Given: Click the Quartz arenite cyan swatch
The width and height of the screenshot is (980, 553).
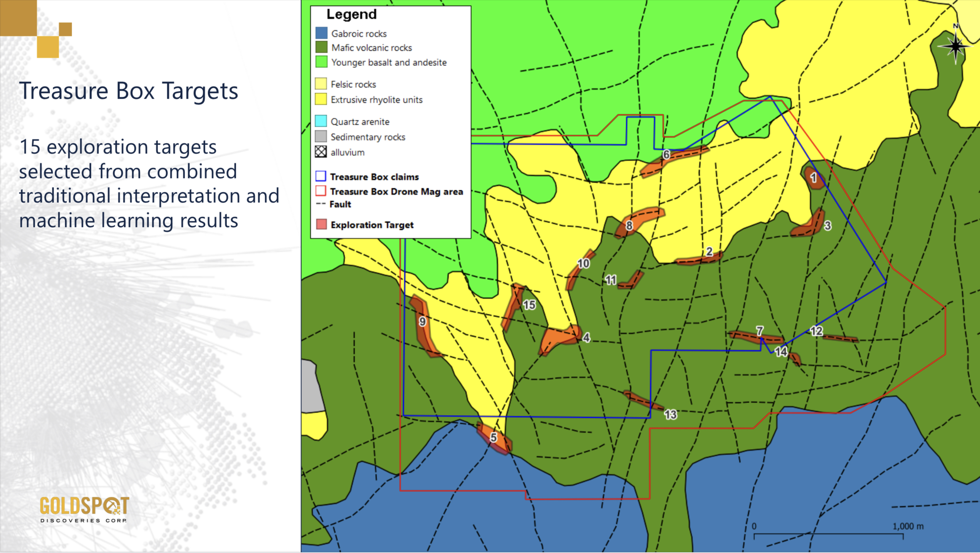Looking at the screenshot, I should click(x=321, y=121).
